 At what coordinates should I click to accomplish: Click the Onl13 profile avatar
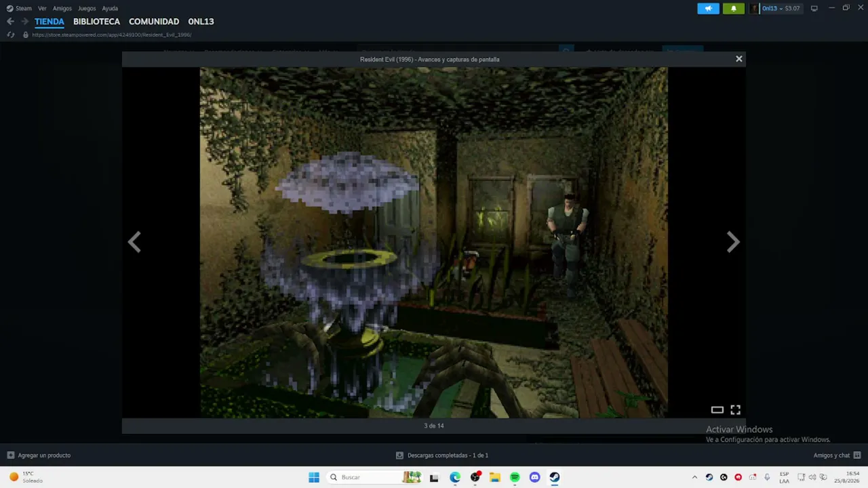point(754,8)
